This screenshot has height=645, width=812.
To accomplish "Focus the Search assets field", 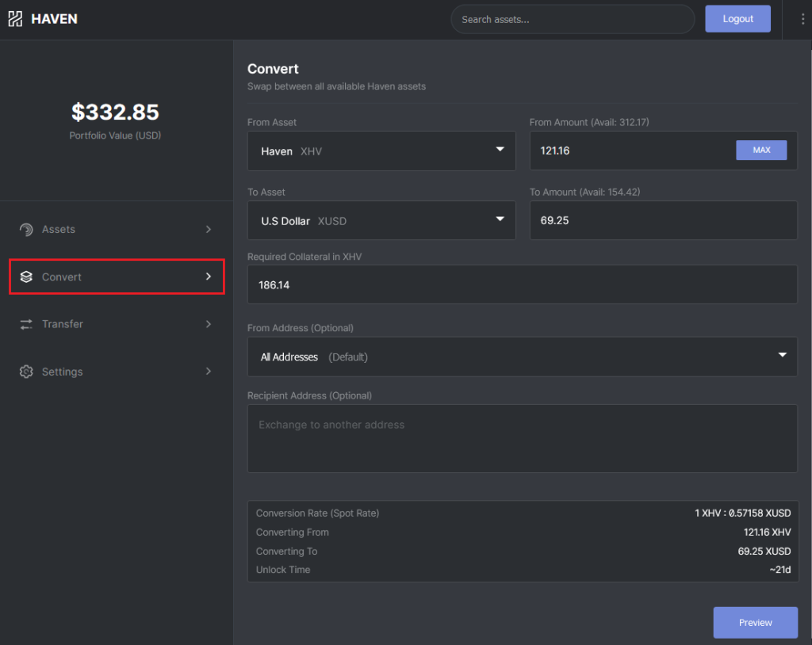I will click(573, 19).
